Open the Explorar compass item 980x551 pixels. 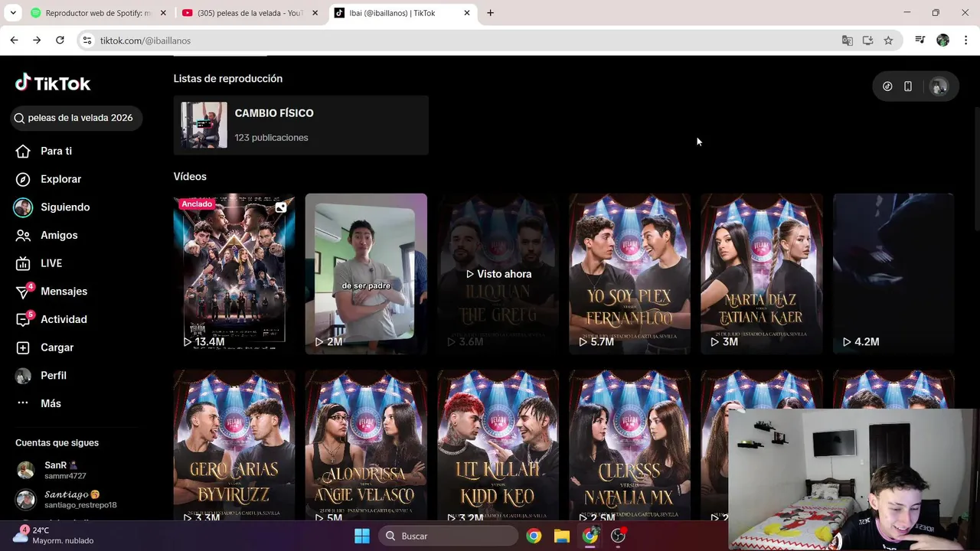(x=50, y=179)
